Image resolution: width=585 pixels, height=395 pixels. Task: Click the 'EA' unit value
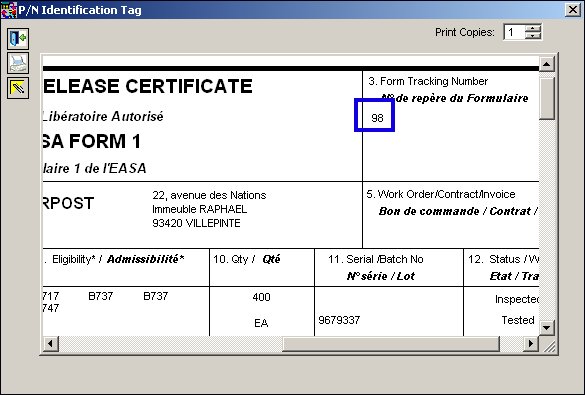tap(261, 323)
